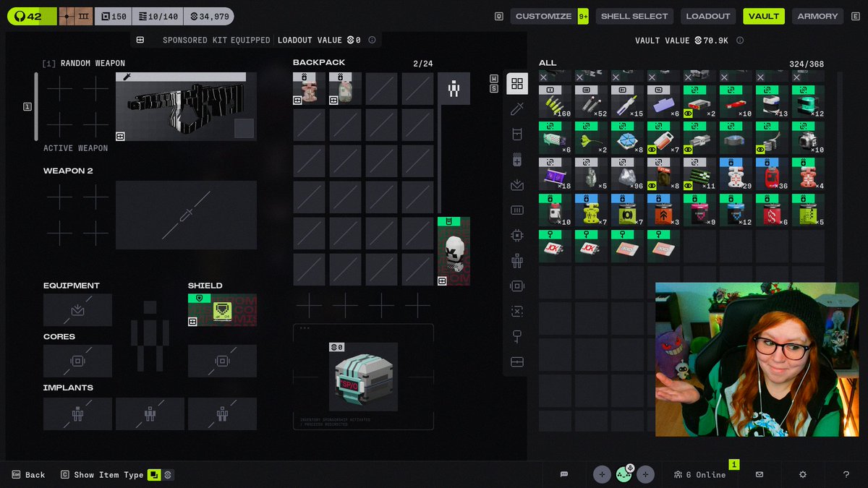The image size is (868, 488).
Task: Select the empty Weapon 2 slot
Action: 186,215
